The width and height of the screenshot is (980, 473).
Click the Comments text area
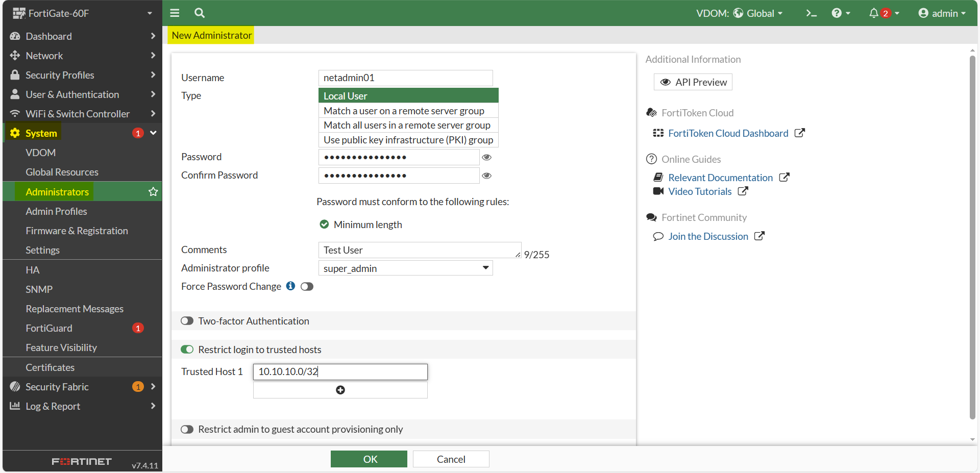[x=420, y=250]
